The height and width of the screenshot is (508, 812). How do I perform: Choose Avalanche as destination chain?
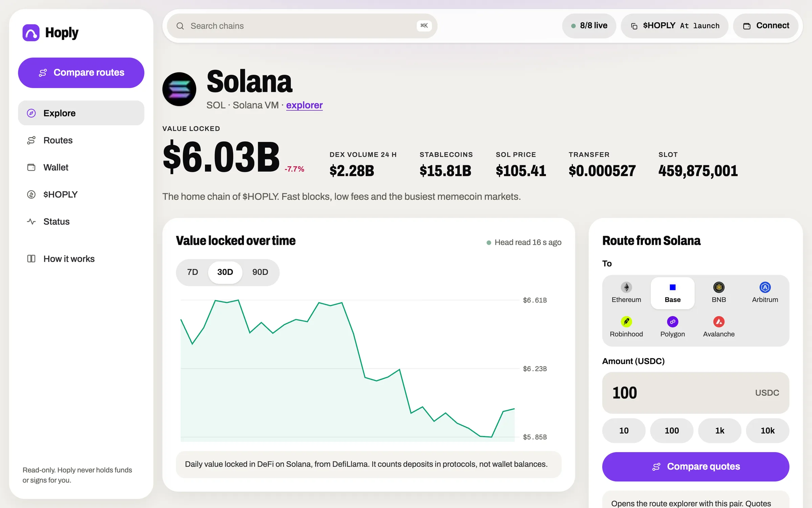(719, 327)
